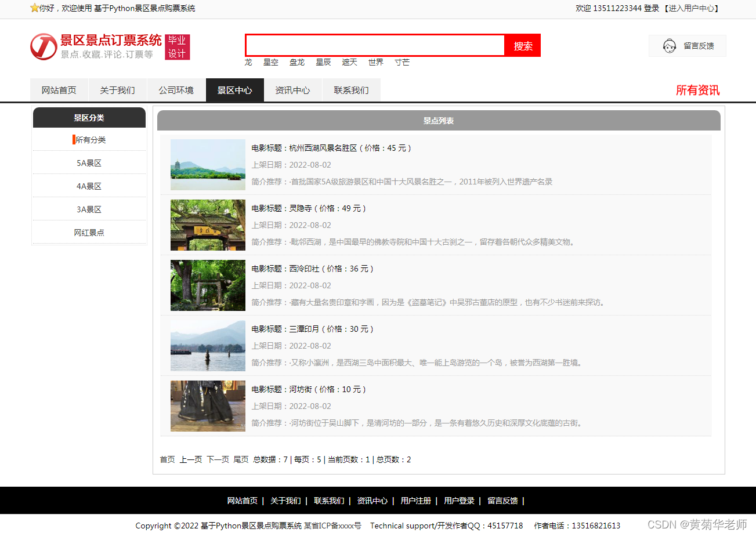Click the red 所有资讯 heading
This screenshot has height=536, width=756.
click(697, 90)
